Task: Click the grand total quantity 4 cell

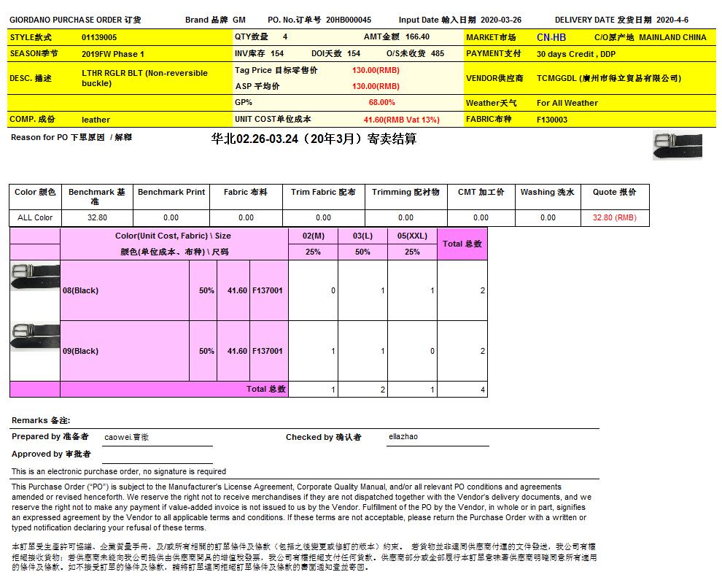Action: (x=462, y=390)
